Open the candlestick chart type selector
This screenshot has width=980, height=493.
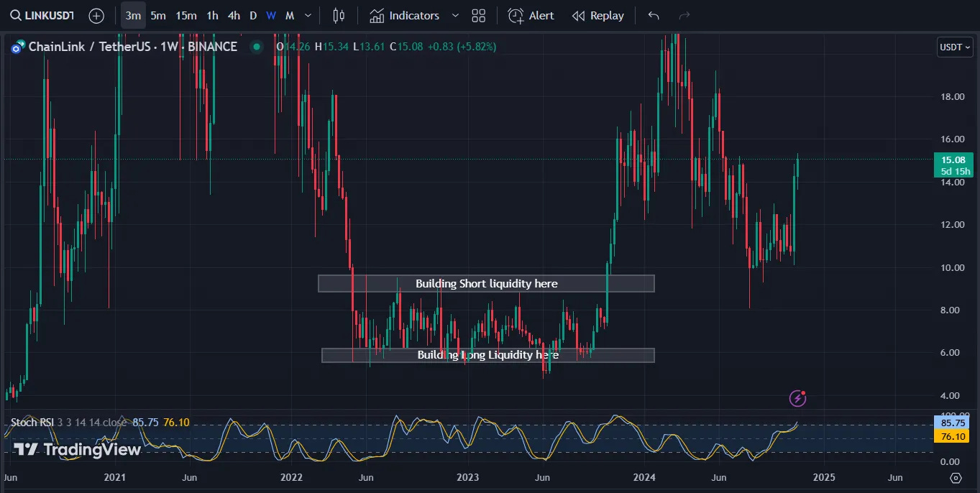point(339,15)
